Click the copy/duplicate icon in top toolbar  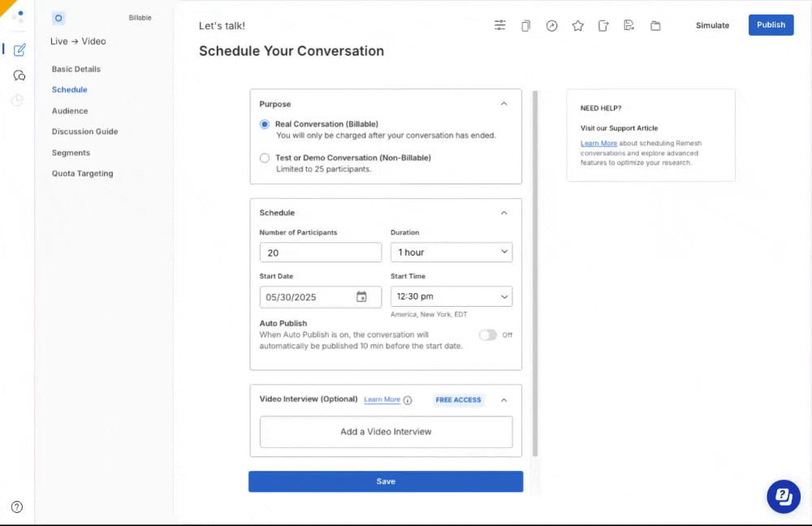click(x=525, y=25)
